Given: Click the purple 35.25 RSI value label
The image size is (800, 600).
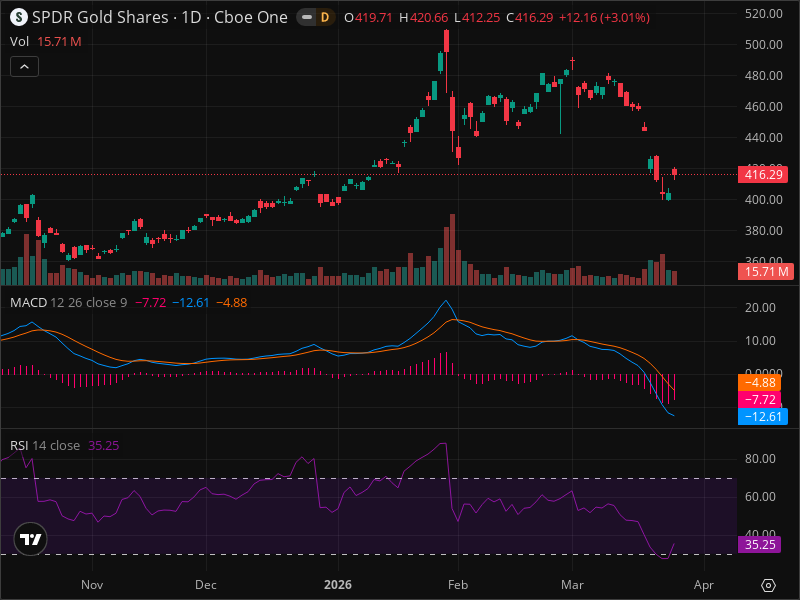Looking at the screenshot, I should coord(760,544).
